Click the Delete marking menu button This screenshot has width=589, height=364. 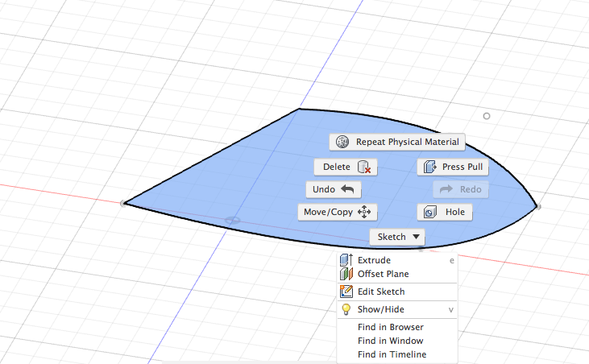(346, 167)
